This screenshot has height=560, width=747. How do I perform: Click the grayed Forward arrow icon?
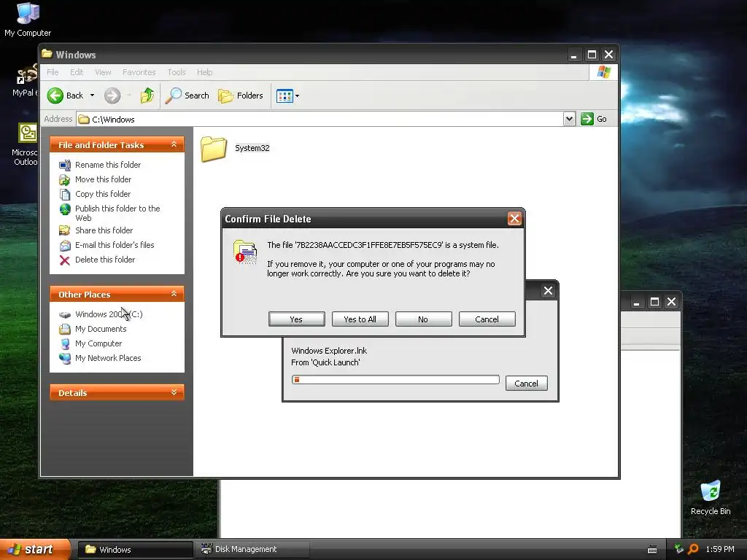click(x=112, y=96)
